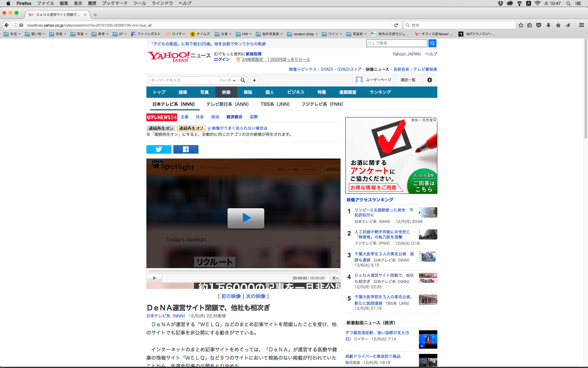Screen dimensions: 588x368
Task: Open the settings gear icon
Action: [x=429, y=80]
